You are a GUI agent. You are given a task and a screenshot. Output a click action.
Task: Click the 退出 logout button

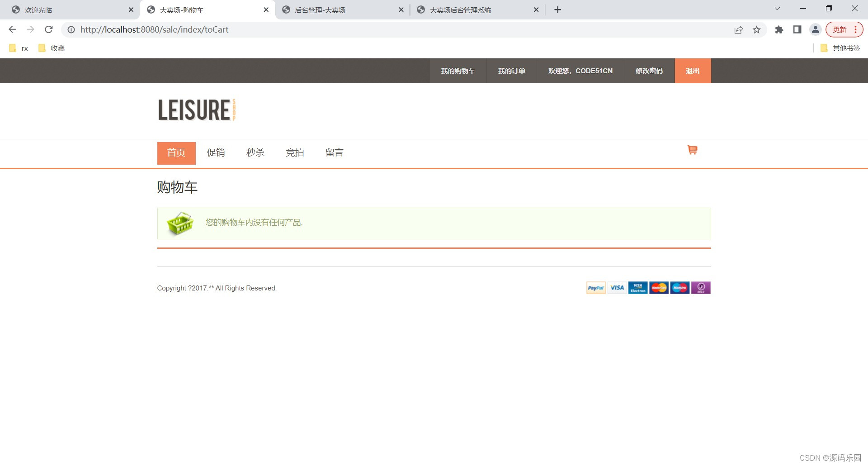tap(693, 71)
